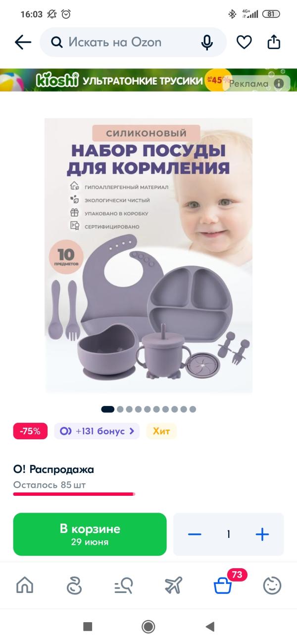Open catalog search tab in bottom bar

click(x=123, y=585)
